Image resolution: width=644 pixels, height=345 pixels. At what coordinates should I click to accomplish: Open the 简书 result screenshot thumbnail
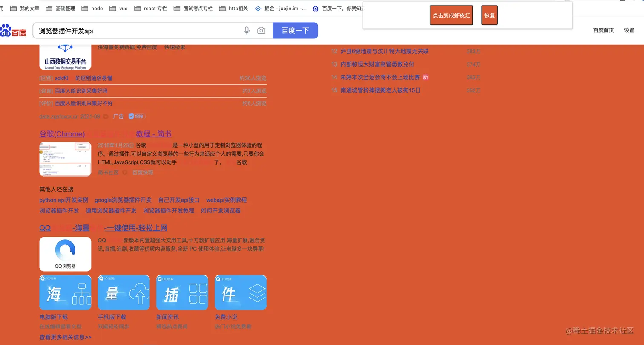pos(65,159)
